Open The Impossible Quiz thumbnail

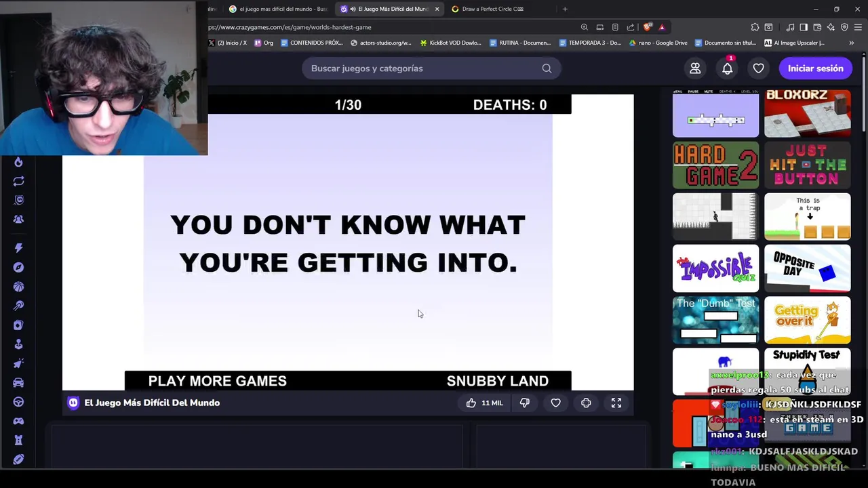715,268
